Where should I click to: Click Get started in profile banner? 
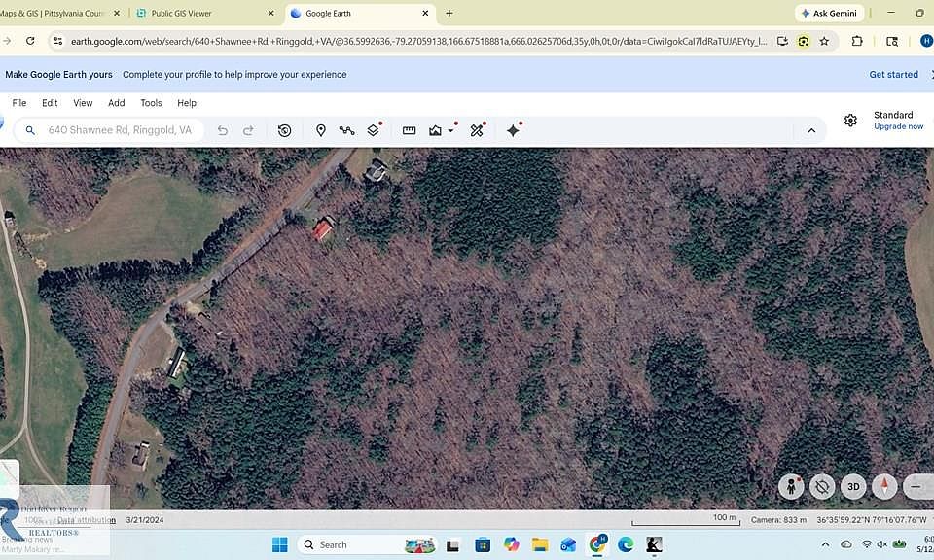pos(893,75)
